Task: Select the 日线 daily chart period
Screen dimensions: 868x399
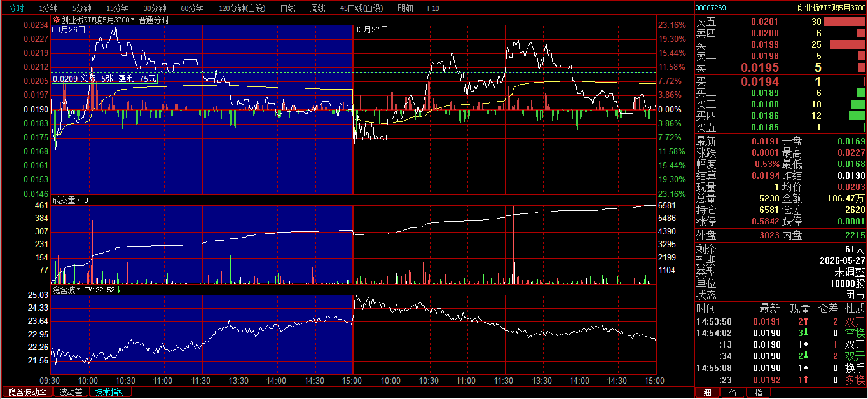Action: coord(287,8)
